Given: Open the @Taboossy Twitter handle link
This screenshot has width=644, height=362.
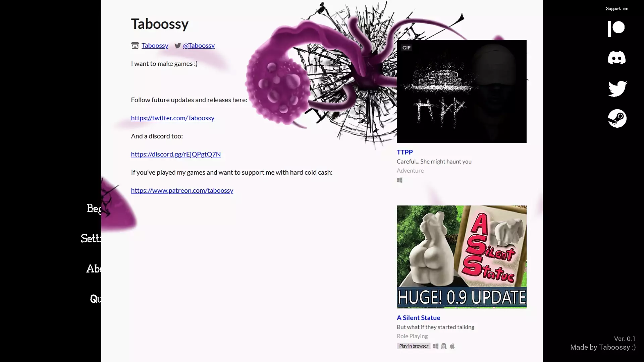Looking at the screenshot, I should point(199,46).
